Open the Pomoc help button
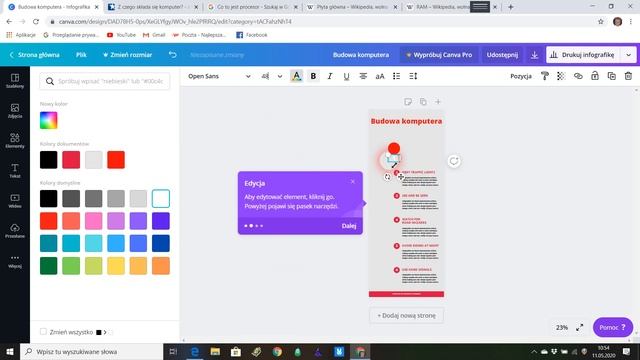The width and height of the screenshot is (640, 360). point(613,327)
